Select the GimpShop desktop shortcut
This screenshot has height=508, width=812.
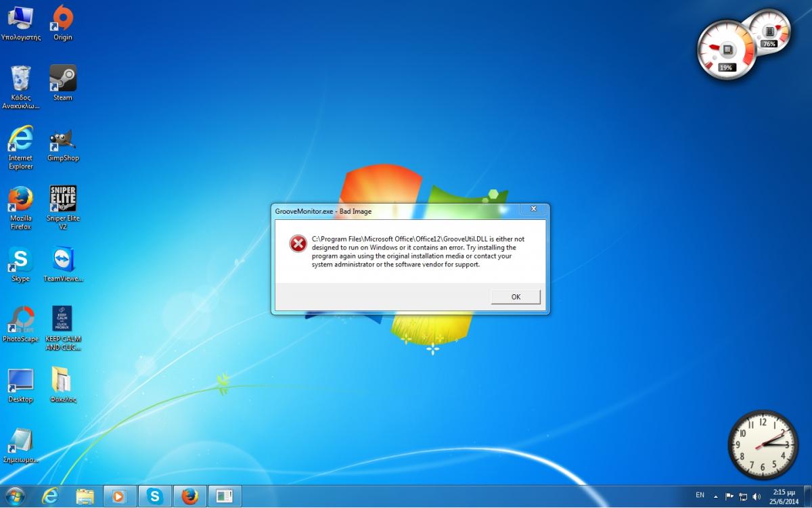(63, 143)
